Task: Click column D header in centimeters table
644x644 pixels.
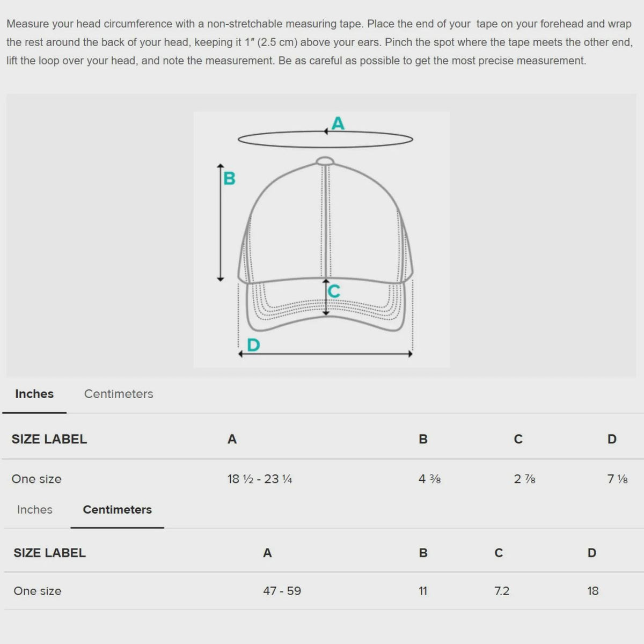Action: coord(592,553)
